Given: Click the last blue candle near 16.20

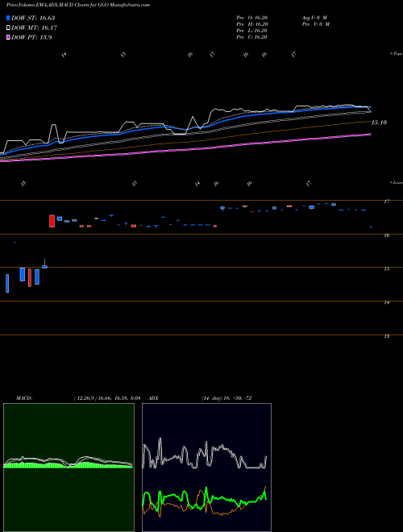Looking at the screenshot, I should tap(371, 227).
